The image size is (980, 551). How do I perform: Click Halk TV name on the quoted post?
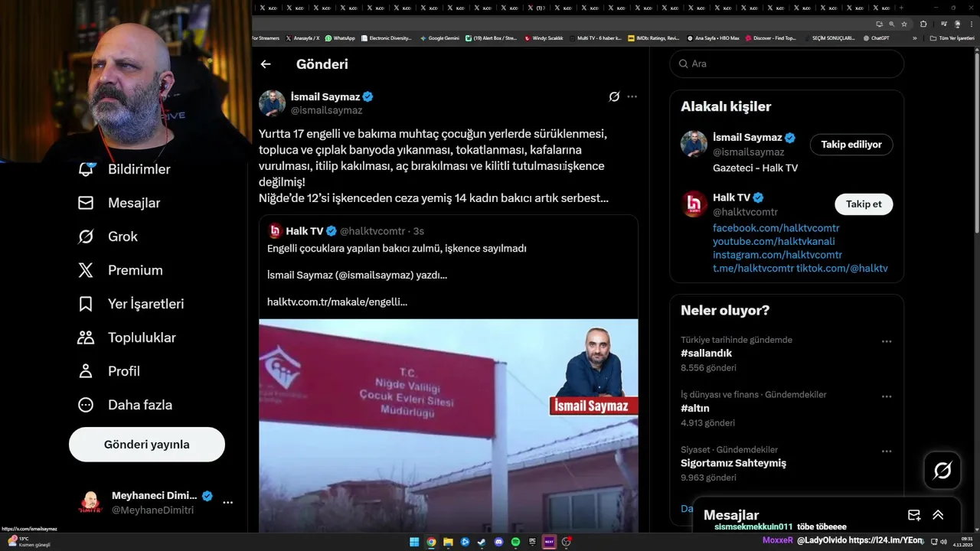tap(305, 231)
